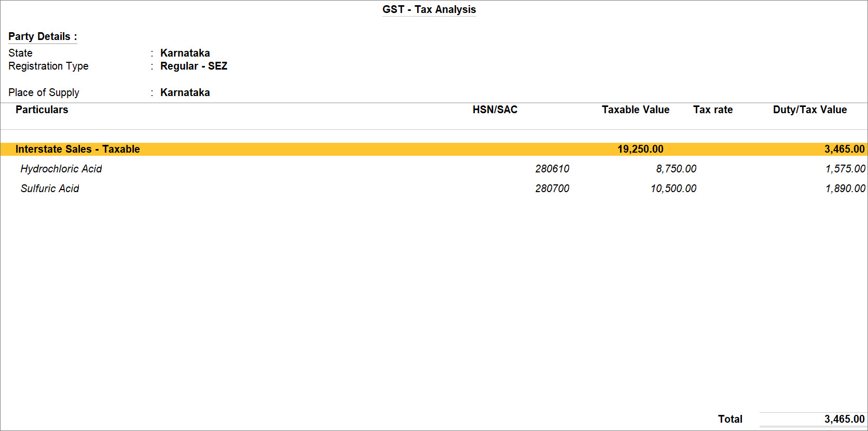Image resolution: width=868 pixels, height=431 pixels.
Task: Click the GST - Tax Analysis title
Action: pos(429,9)
